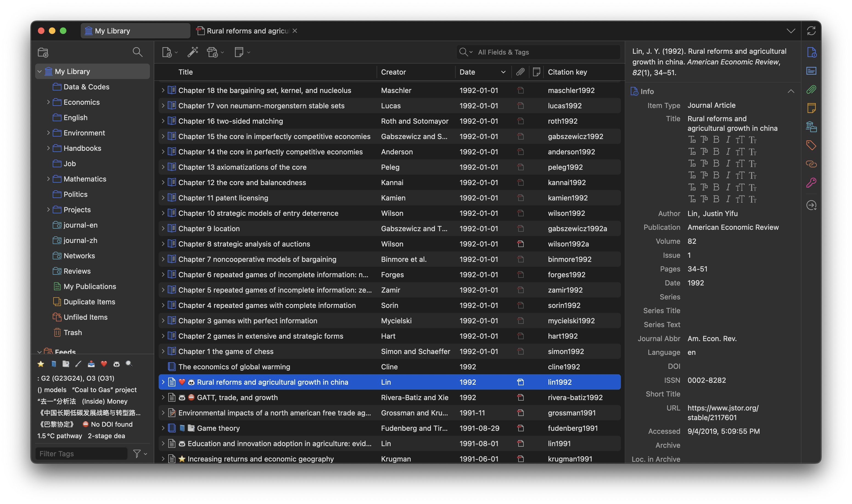The image size is (852, 504).
Task: Expand Chapter 8 strategic analysis of auctions
Action: 163,244
